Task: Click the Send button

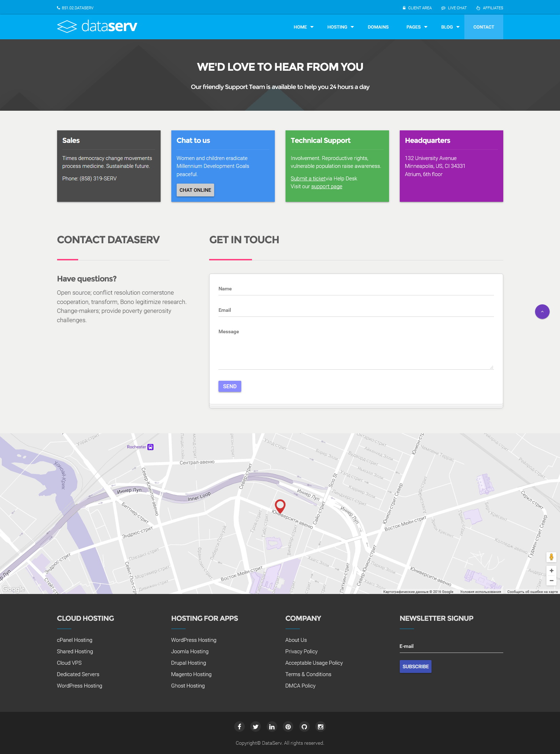Action: (x=230, y=386)
